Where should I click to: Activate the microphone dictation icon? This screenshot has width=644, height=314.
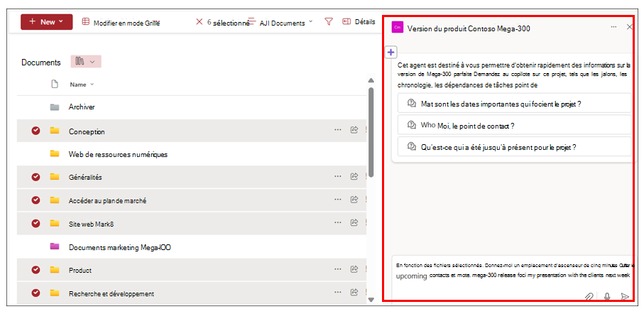coord(607,296)
